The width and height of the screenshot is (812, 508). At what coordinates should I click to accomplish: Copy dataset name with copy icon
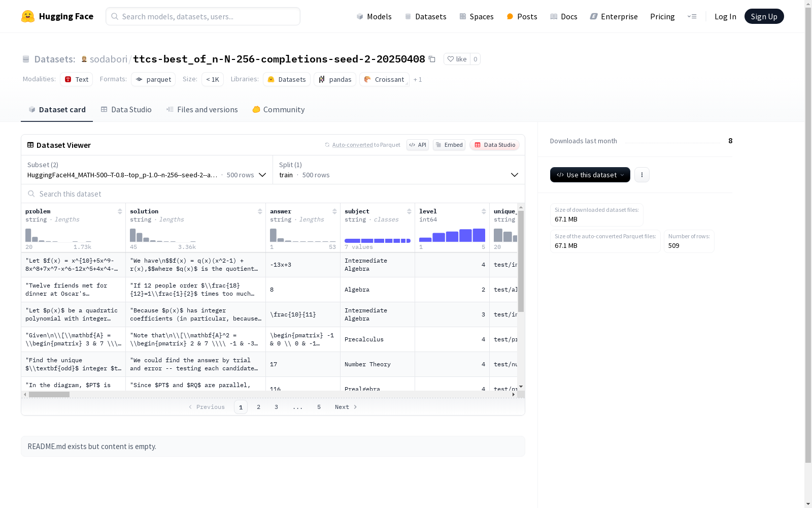pos(432,59)
